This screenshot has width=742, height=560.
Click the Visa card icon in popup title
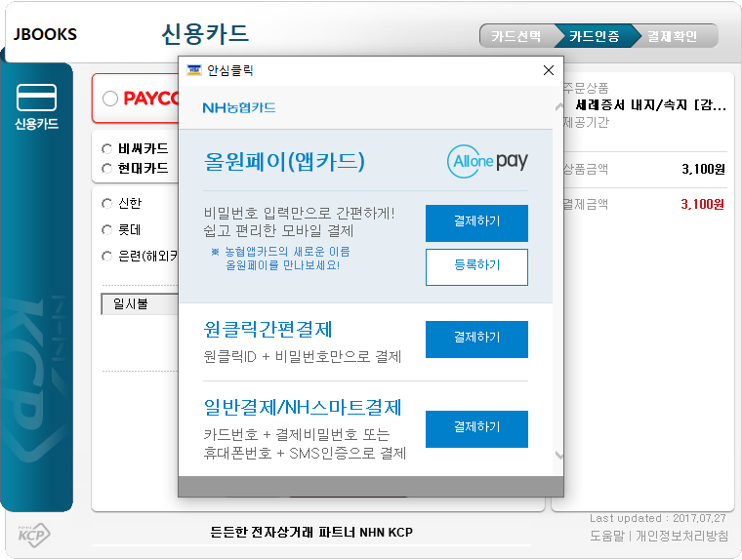pos(194,70)
